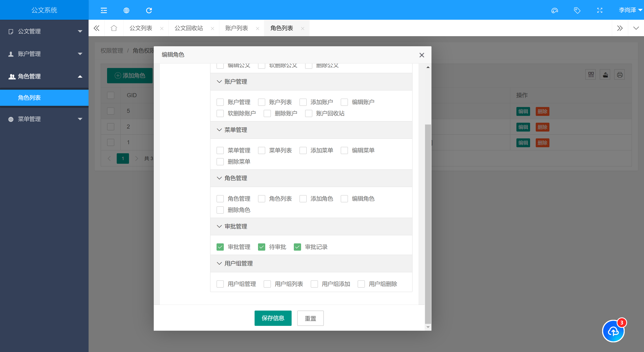Go to home tab icon
Screen dimensions: 644x352
click(114, 28)
